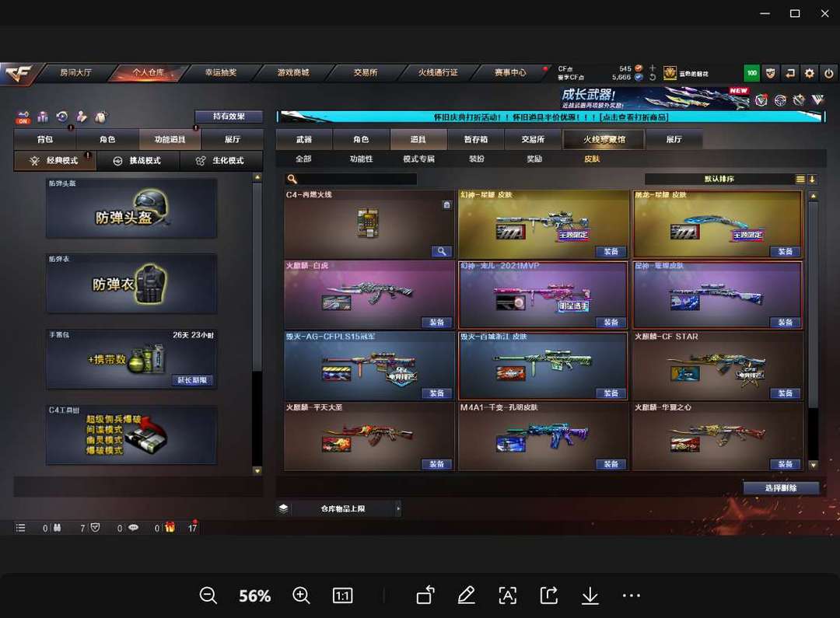
Task: Click the mouse settings icon
Action: coord(100,117)
